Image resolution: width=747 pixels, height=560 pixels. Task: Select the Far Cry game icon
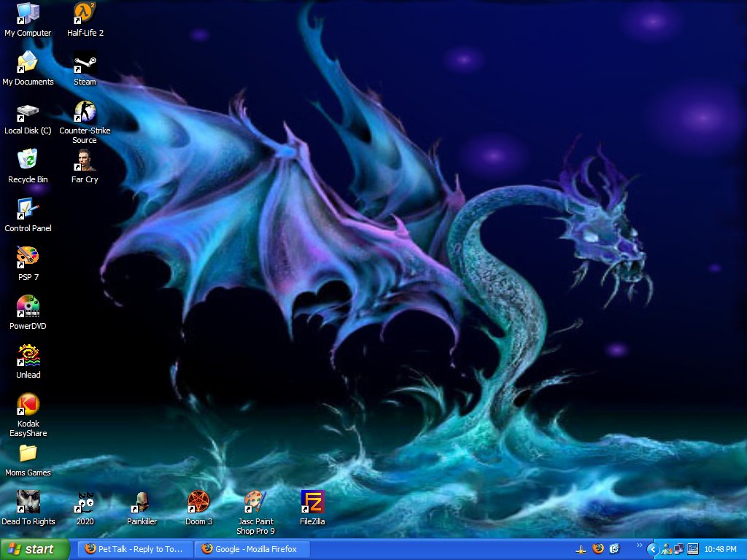(85, 160)
